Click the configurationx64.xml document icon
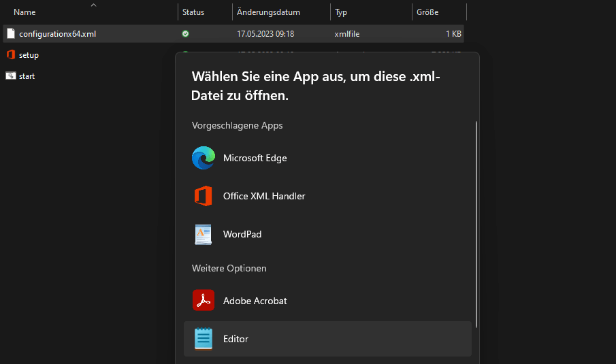The width and height of the screenshot is (616, 364). click(x=11, y=33)
